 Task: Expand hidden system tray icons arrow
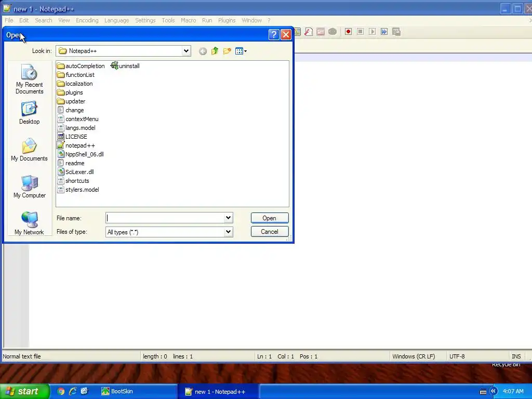click(493, 392)
